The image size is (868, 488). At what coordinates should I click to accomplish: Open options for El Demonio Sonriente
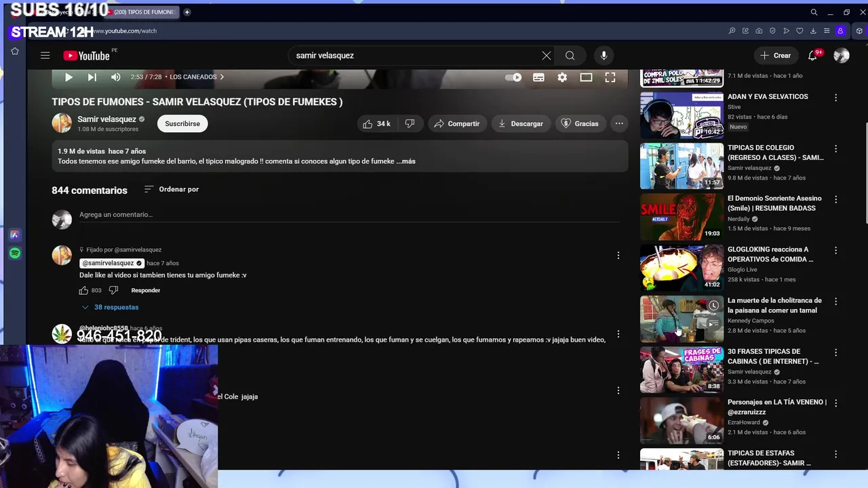835,199
